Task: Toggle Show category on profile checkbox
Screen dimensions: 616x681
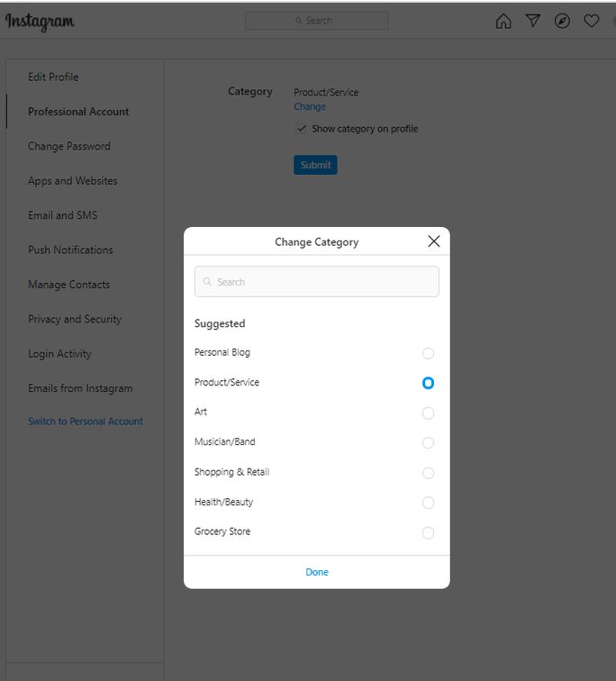Action: point(302,129)
